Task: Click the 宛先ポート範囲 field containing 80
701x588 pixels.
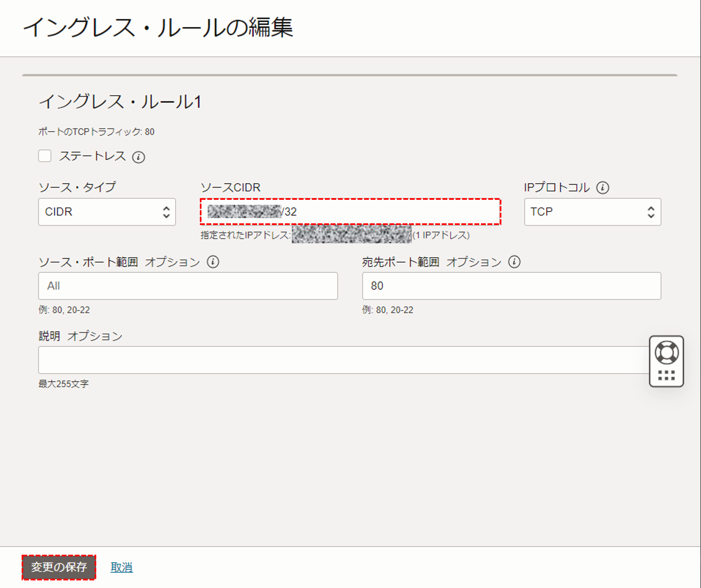Action: [511, 286]
